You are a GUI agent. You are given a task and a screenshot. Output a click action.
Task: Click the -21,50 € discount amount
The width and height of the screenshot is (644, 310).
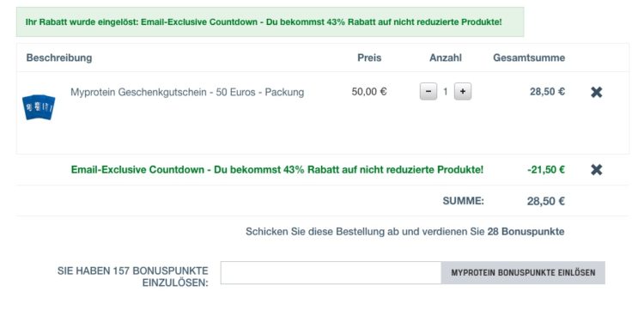(x=546, y=169)
